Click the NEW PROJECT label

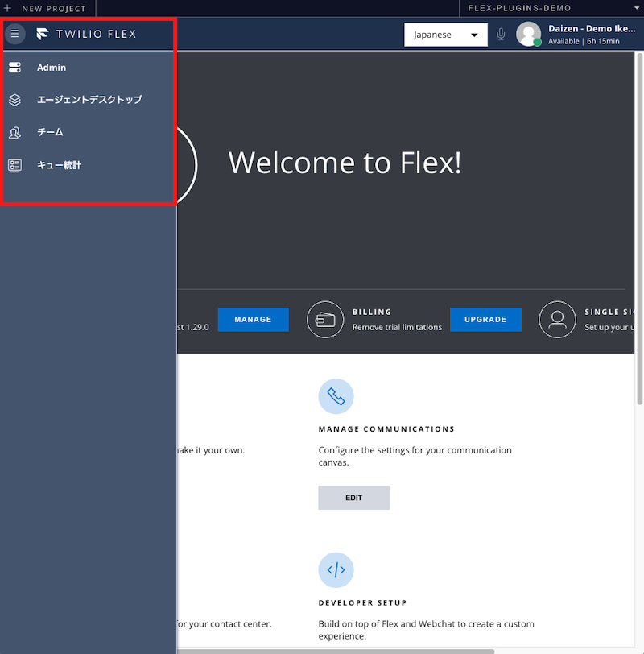pyautogui.click(x=54, y=8)
